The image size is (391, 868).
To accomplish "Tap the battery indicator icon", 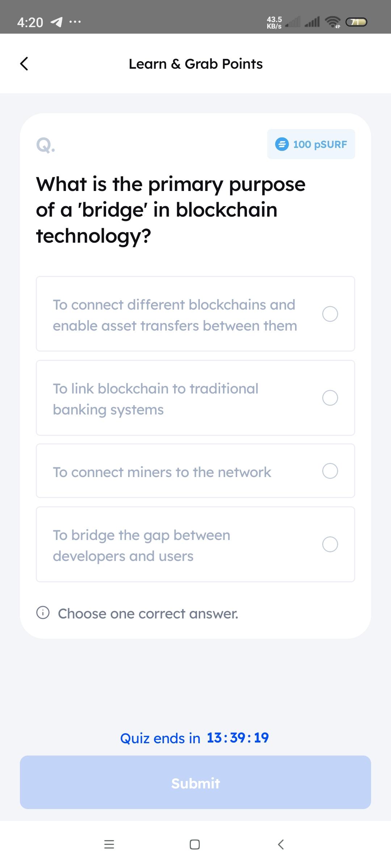I will point(356,22).
